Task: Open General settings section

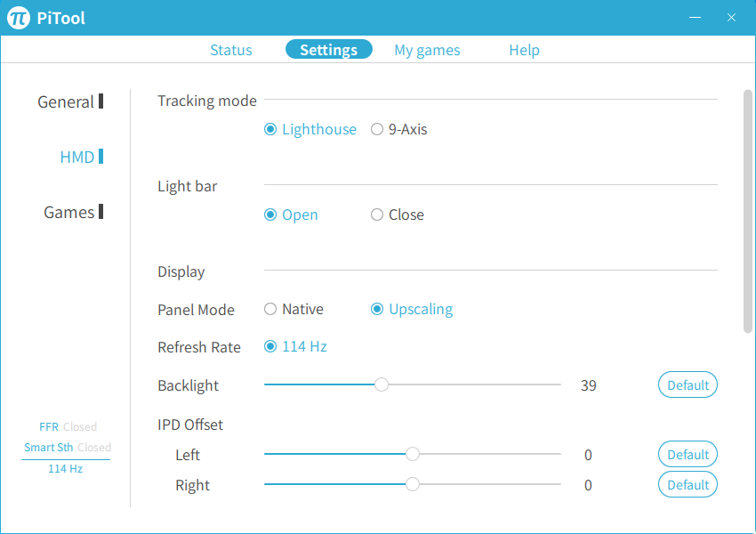Action: click(70, 101)
